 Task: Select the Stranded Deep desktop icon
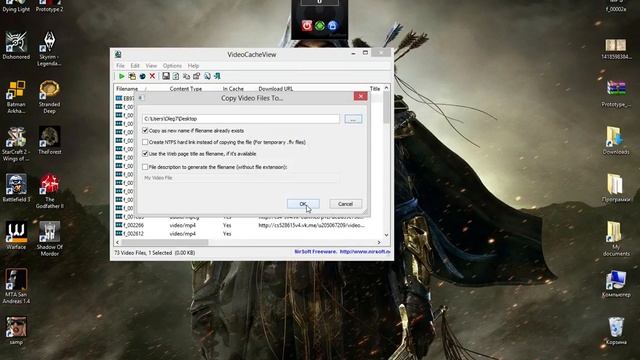(x=49, y=97)
